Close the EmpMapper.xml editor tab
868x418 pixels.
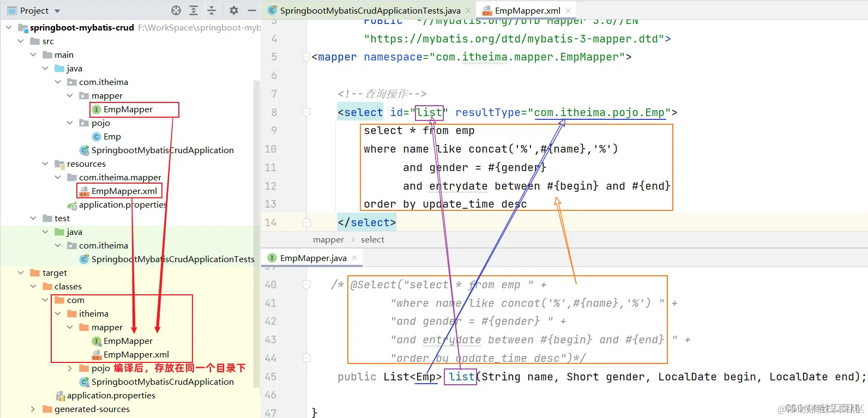[568, 10]
